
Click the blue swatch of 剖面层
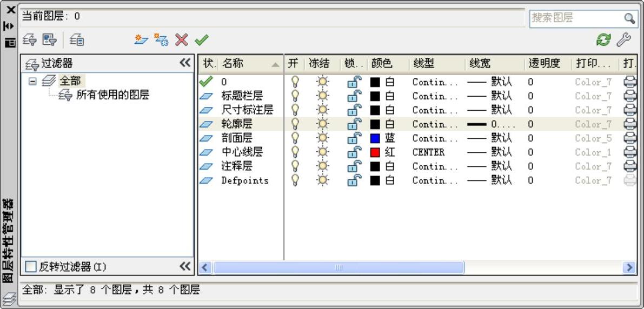point(375,138)
